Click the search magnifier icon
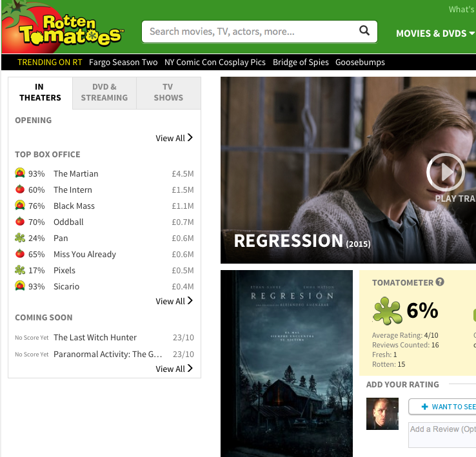Screen dimensions: 476x457 (x=364, y=31)
